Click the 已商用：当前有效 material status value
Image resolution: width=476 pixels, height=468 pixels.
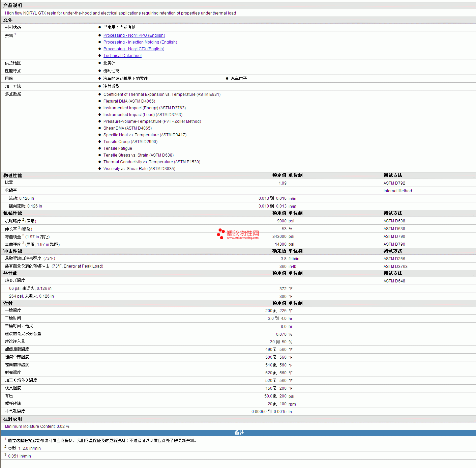[x=119, y=27]
